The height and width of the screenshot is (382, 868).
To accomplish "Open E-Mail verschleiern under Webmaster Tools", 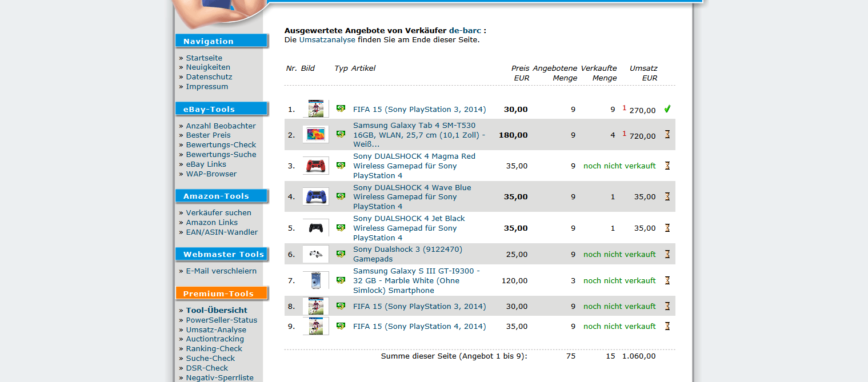I will (x=221, y=271).
